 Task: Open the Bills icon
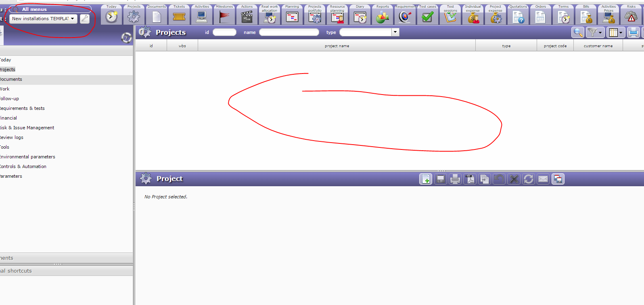586,17
